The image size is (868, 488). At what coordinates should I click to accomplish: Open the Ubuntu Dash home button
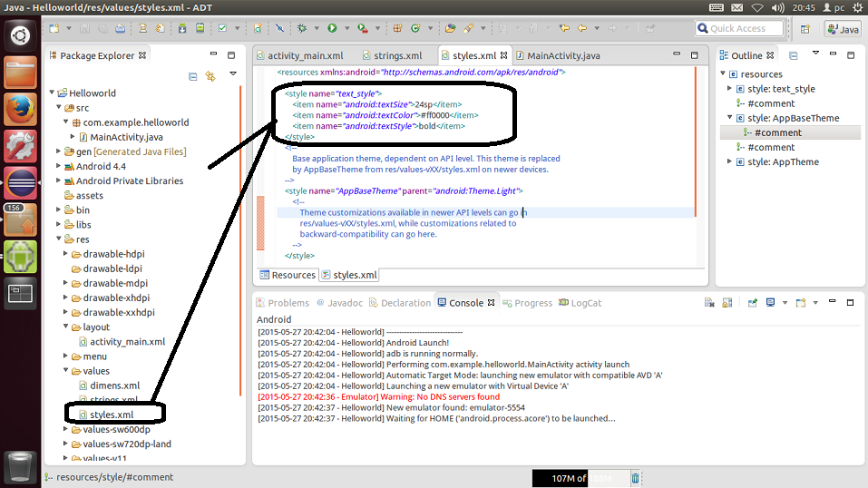pos(21,35)
